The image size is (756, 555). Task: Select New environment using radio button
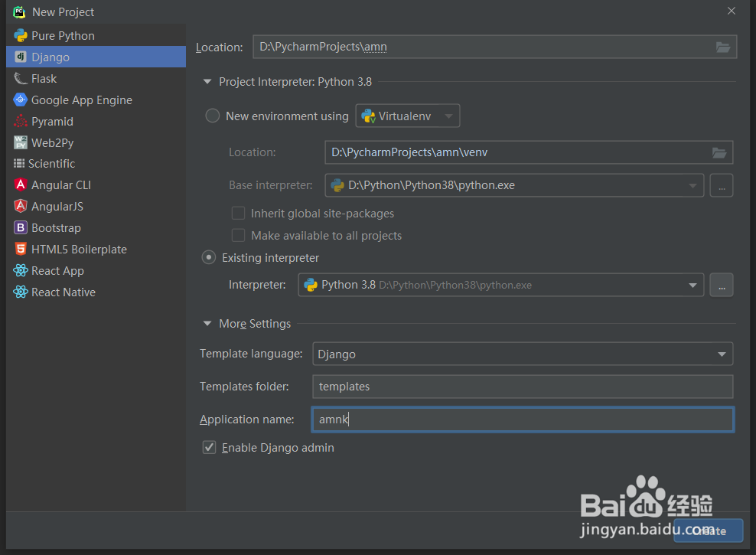[213, 116]
